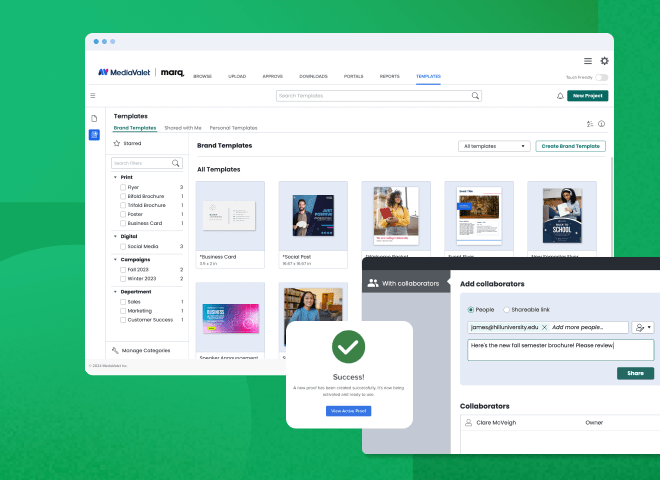
Task: Click the marq logo
Action: coord(173,72)
